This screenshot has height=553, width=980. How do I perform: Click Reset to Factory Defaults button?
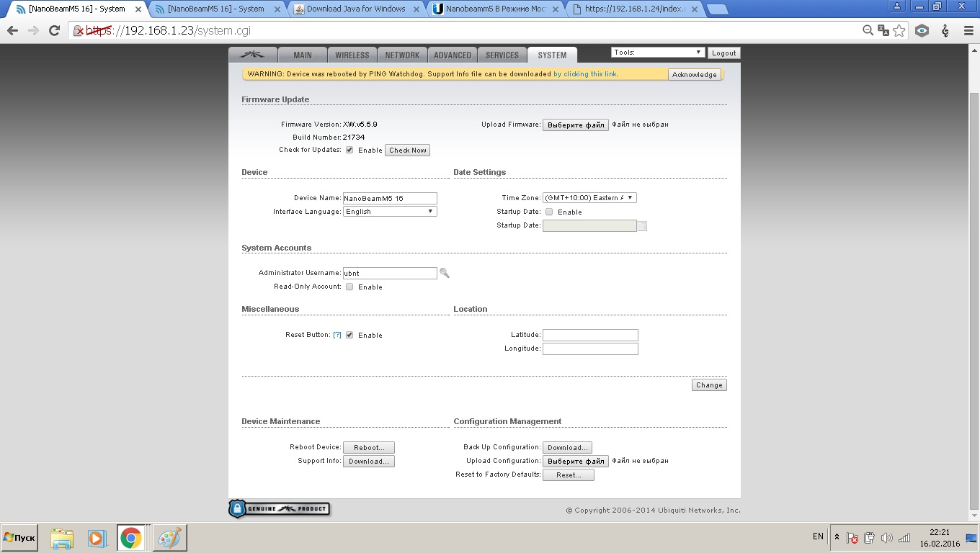568,475
